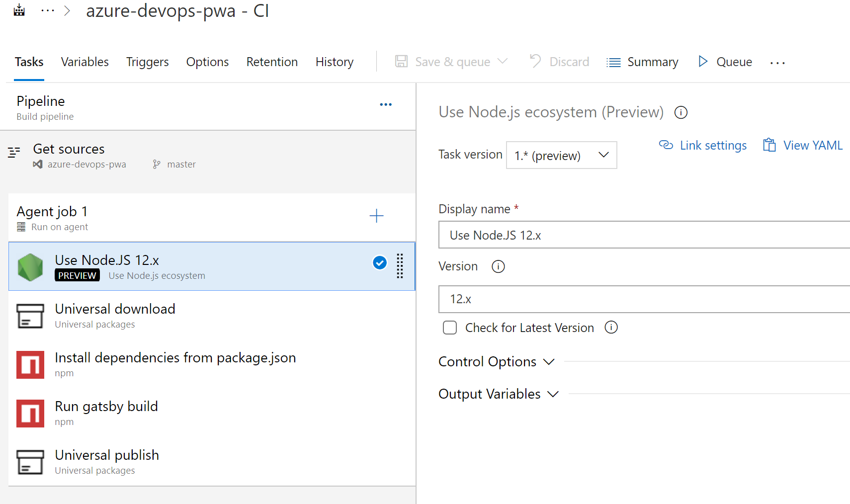Image resolution: width=850 pixels, height=504 pixels.
Task: Go to the Retention tab
Action: [272, 62]
